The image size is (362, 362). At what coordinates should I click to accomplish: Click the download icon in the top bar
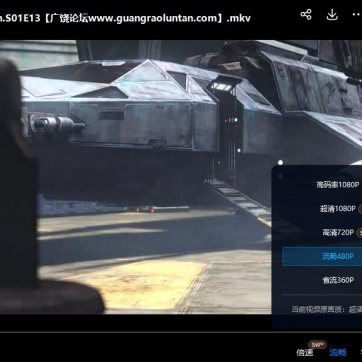(332, 15)
